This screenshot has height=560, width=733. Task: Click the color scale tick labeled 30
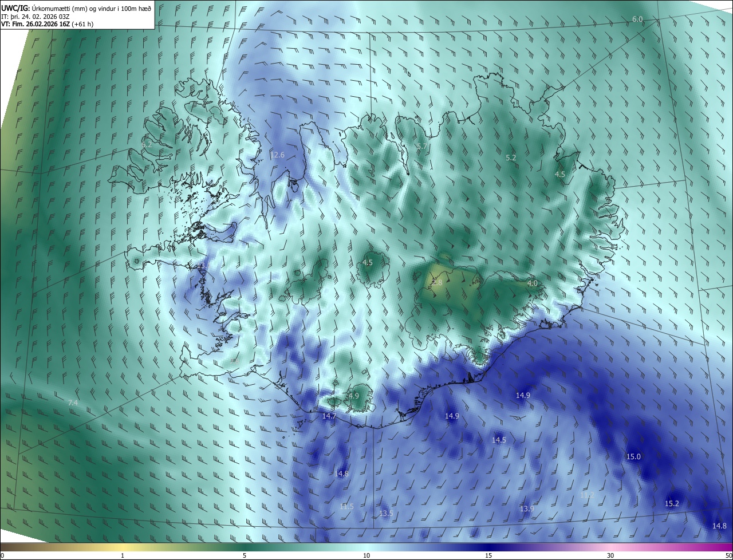(x=610, y=555)
